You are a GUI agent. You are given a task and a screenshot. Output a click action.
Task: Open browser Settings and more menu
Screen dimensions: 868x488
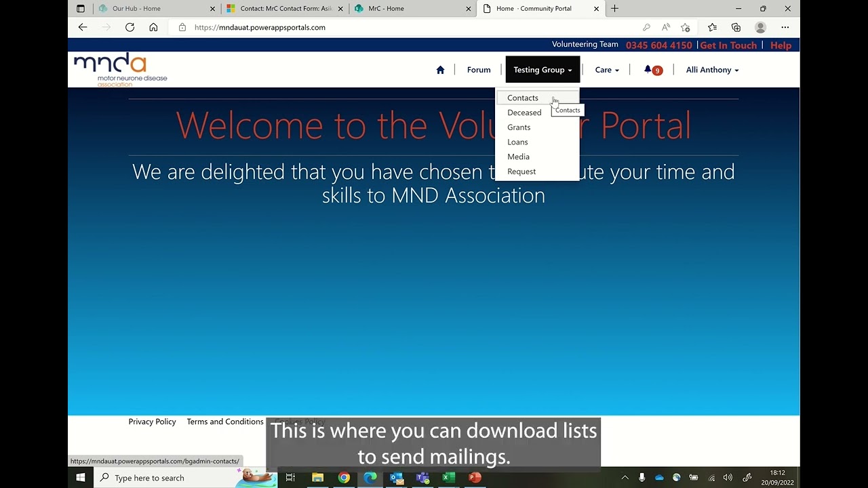(x=785, y=27)
